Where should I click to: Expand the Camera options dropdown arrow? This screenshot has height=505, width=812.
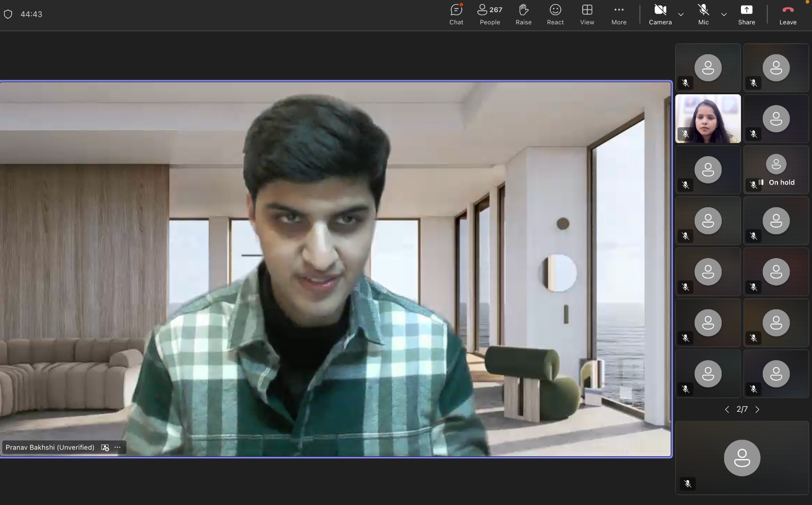tap(681, 14)
